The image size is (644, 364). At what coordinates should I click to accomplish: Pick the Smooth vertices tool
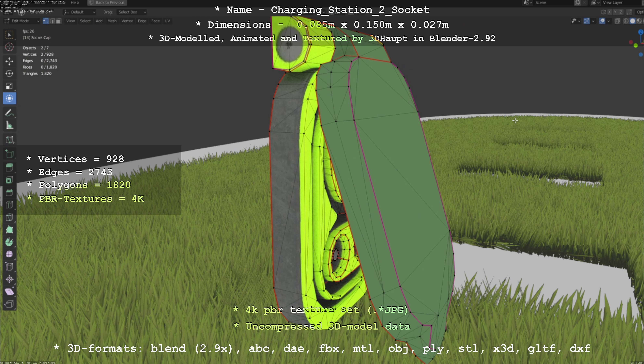coord(9,254)
